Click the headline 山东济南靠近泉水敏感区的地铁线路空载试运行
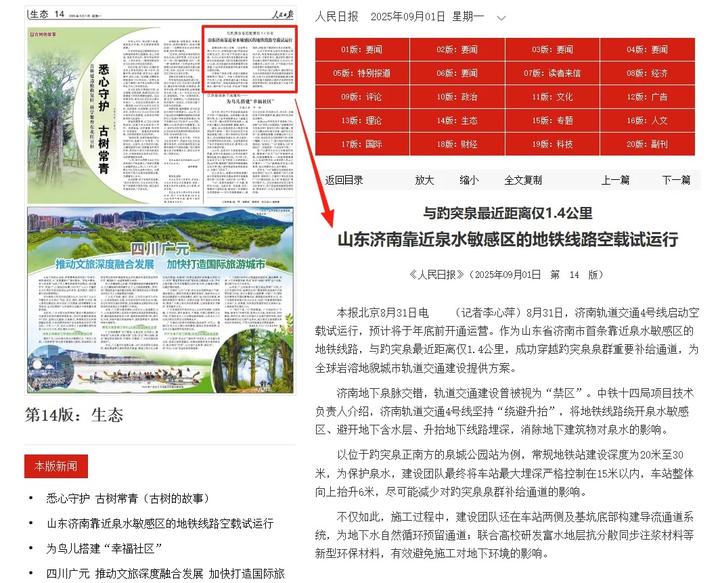 pos(508,240)
